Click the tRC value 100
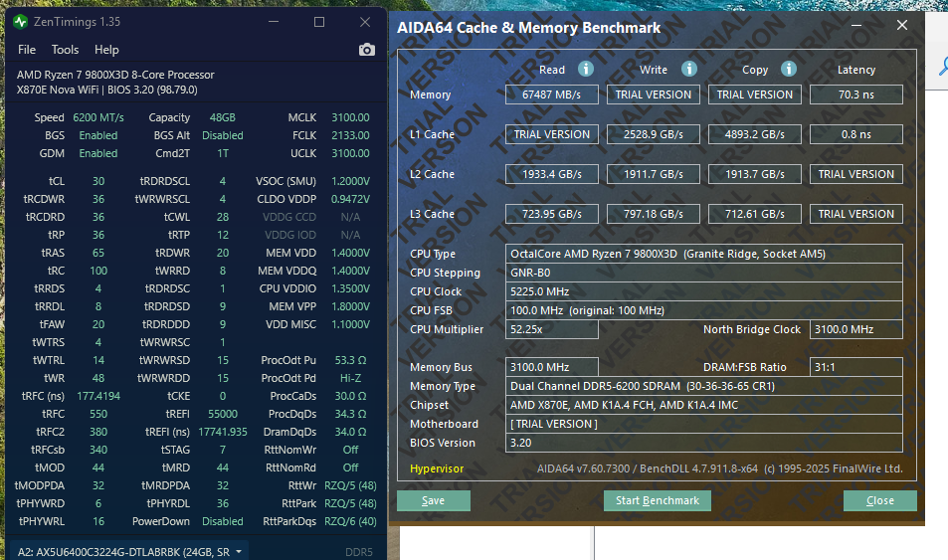 click(98, 271)
